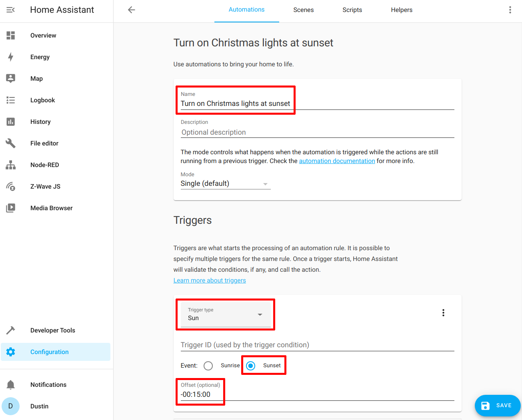The image size is (522, 420).
Task: Click the History chart icon
Action: pos(11,122)
